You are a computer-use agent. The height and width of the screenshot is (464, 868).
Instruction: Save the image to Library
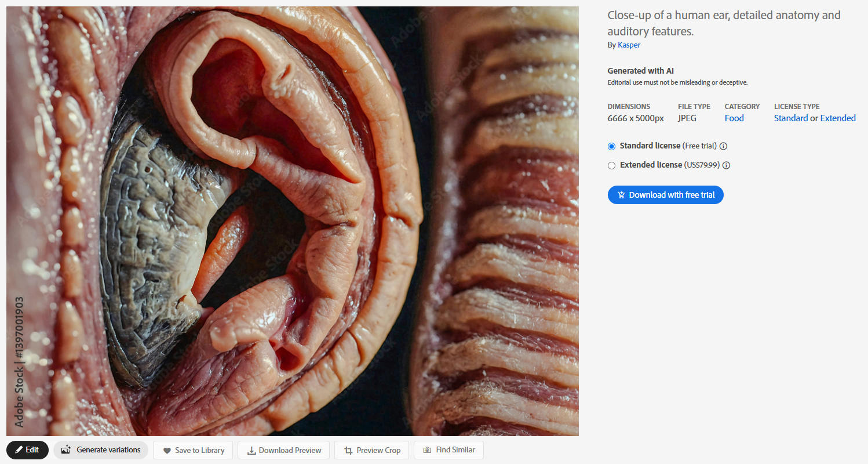tap(193, 450)
